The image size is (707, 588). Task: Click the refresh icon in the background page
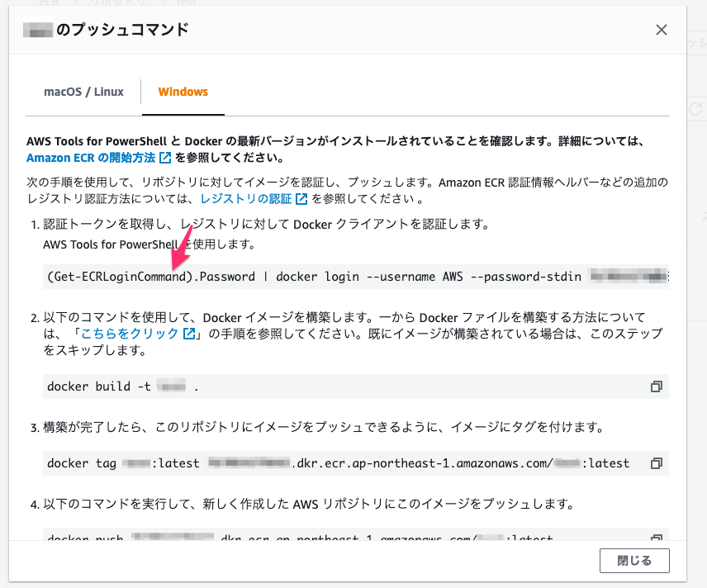[x=695, y=109]
